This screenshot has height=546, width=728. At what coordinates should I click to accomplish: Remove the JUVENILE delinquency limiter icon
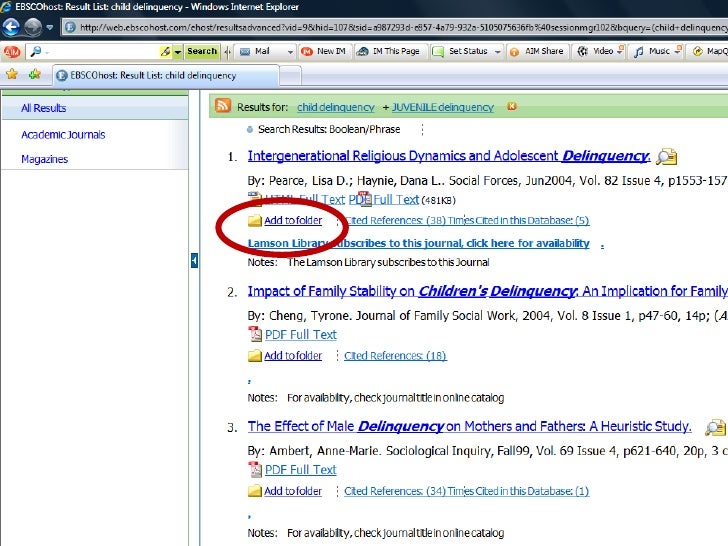(512, 106)
